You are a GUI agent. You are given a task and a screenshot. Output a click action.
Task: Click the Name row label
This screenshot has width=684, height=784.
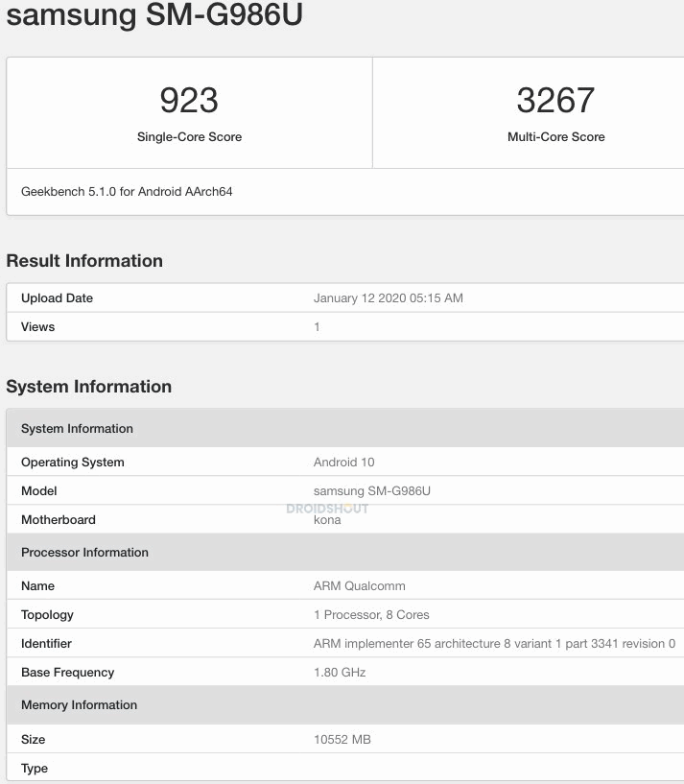(38, 586)
